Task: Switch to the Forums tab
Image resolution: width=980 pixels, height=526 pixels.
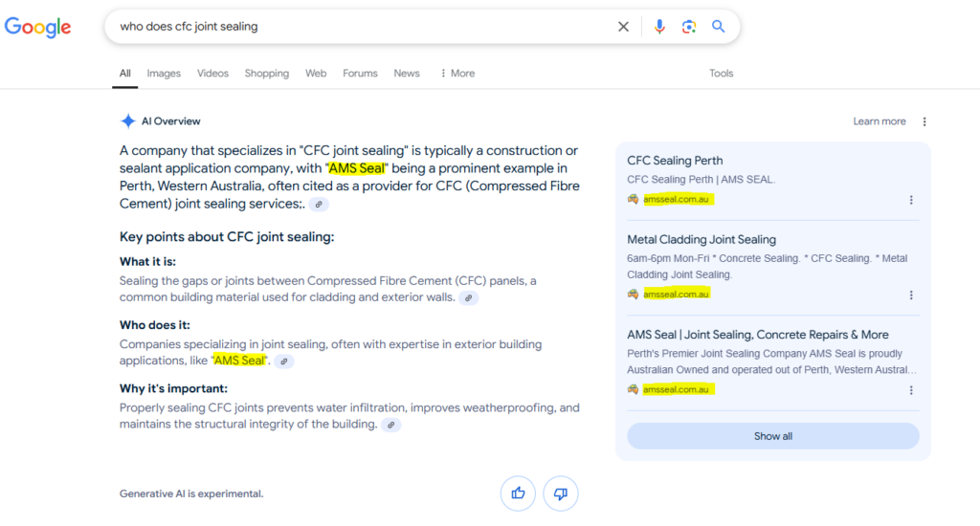Action: pos(360,73)
